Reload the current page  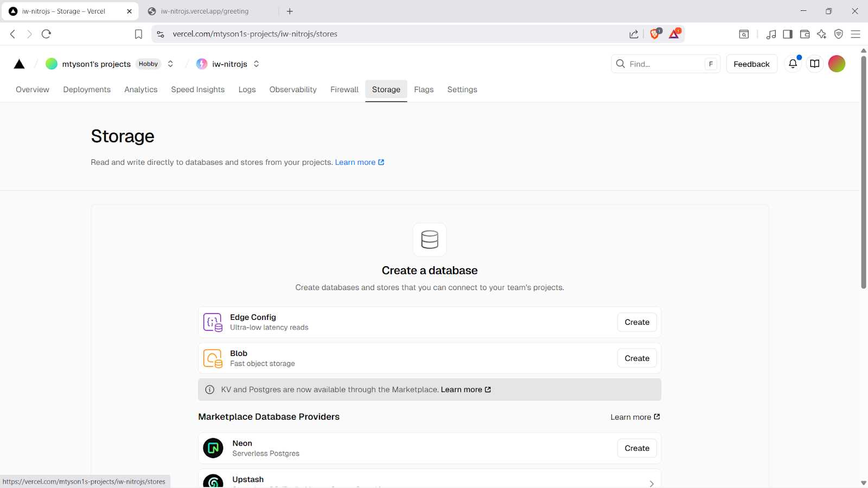point(46,34)
